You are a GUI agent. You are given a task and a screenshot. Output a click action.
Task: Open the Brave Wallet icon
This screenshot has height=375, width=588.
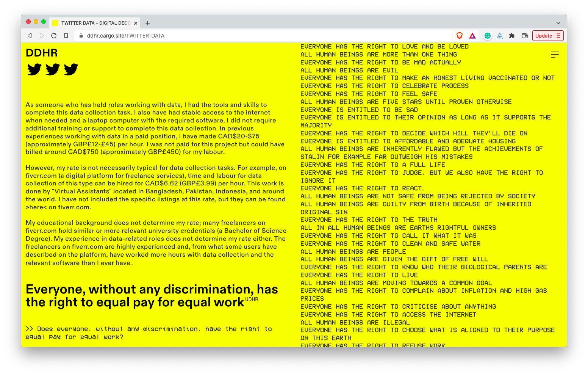pos(525,36)
